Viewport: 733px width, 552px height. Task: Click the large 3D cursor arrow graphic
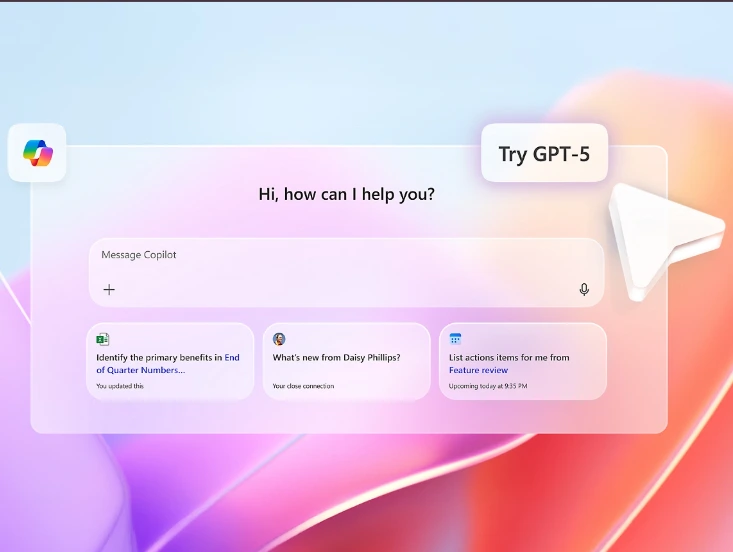[x=660, y=238]
